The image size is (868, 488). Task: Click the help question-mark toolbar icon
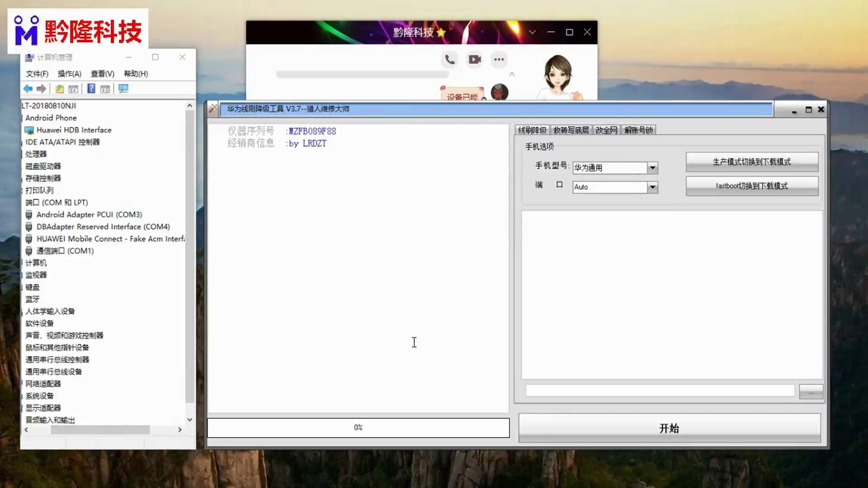pos(91,89)
